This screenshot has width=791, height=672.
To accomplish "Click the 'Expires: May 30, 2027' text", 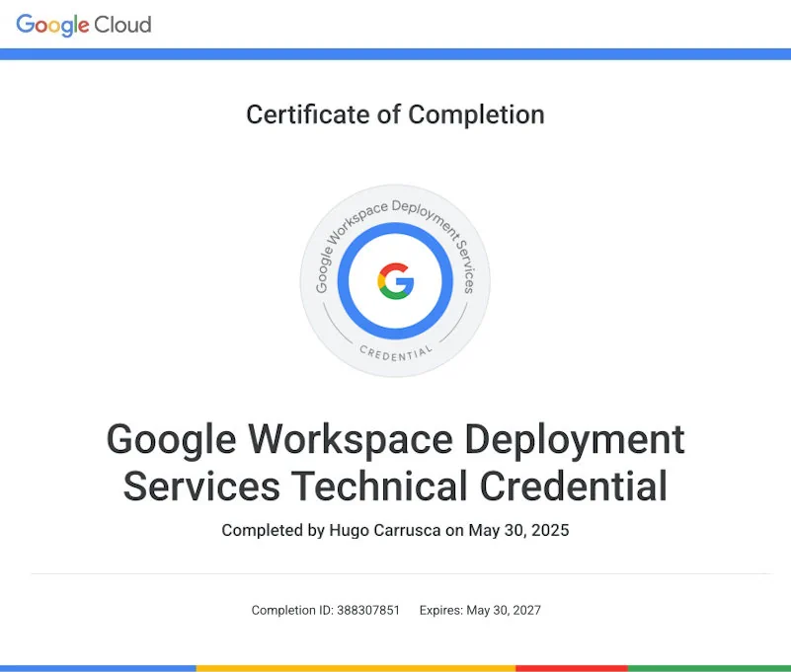I will point(480,610).
